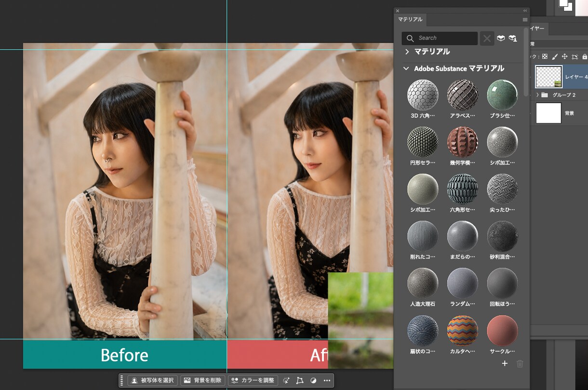Select the pink サークル material sphere
Screen dimensions: 588x390
pyautogui.click(x=503, y=331)
